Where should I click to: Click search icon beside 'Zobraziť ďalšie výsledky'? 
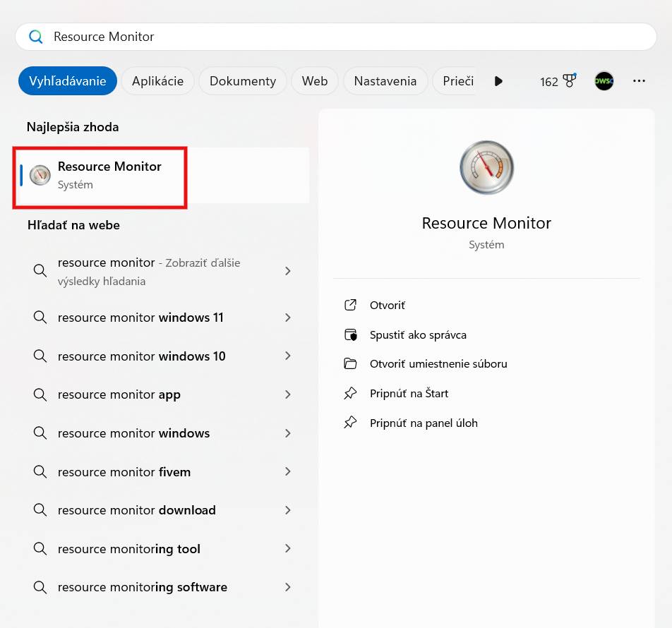(x=40, y=271)
